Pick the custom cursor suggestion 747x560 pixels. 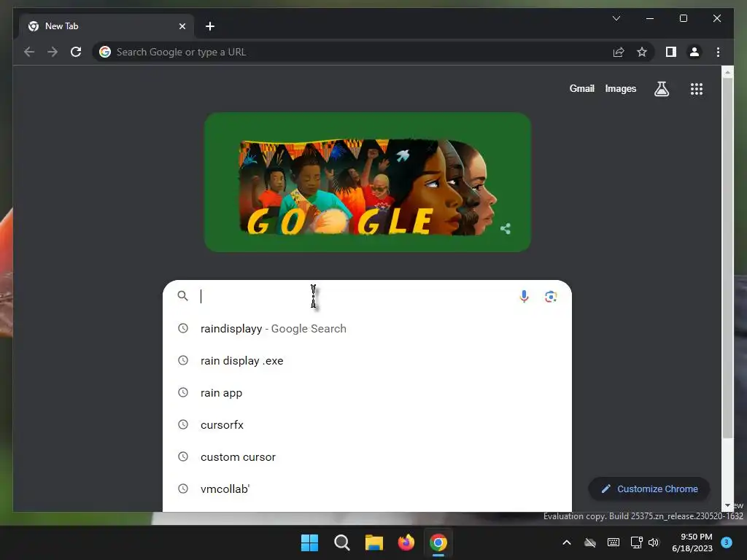tap(367, 456)
